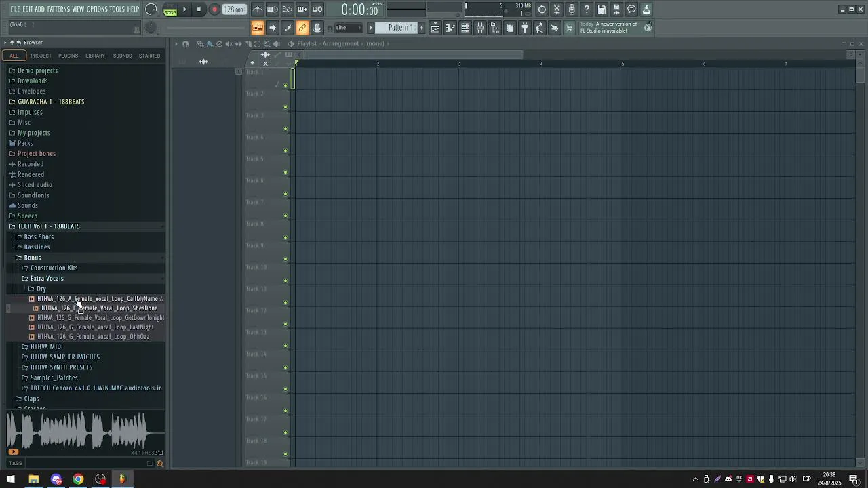Click the hat-shaped multilink icon
The width and height of the screenshot is (868, 488).
coord(317,28)
